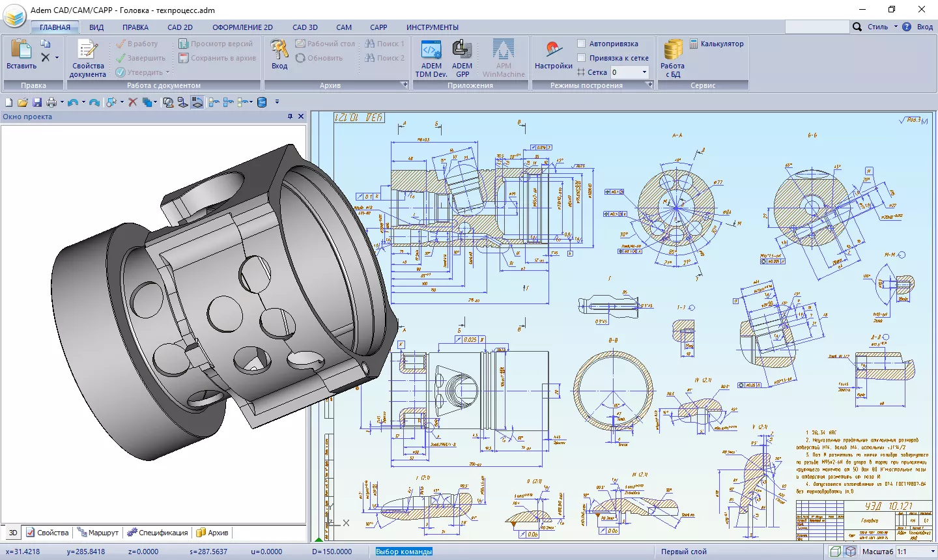Select the 3D tab in project window

(12, 533)
